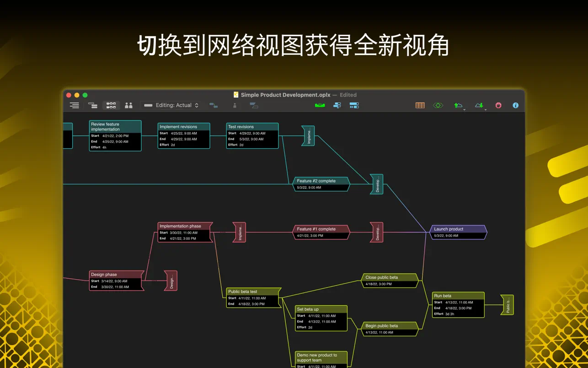
Task: Click the window title Simple Product Development.oplx
Action: [x=286, y=95]
